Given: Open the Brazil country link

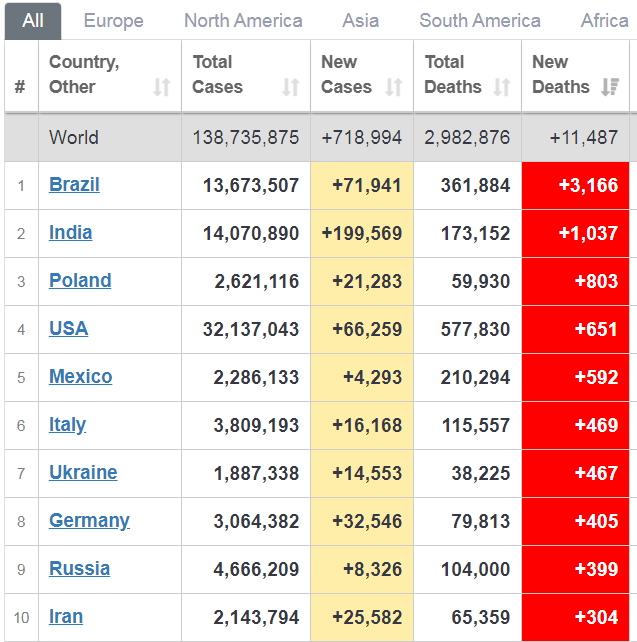Looking at the screenshot, I should 74,185.
